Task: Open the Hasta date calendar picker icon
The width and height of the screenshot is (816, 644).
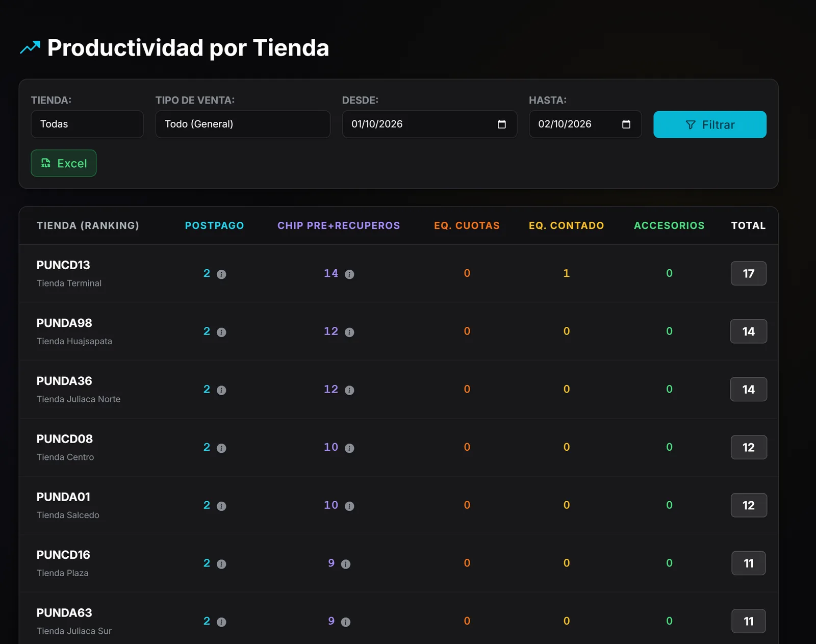Action: coord(626,124)
